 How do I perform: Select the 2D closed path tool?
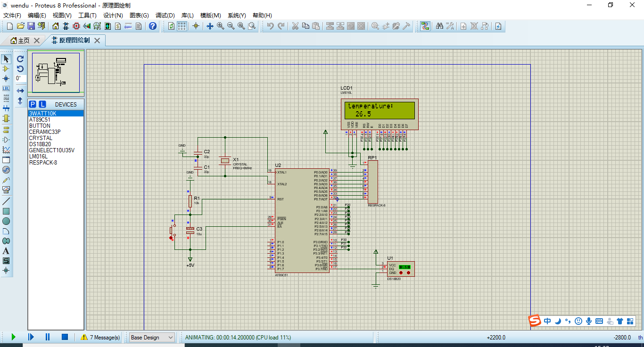6,241
